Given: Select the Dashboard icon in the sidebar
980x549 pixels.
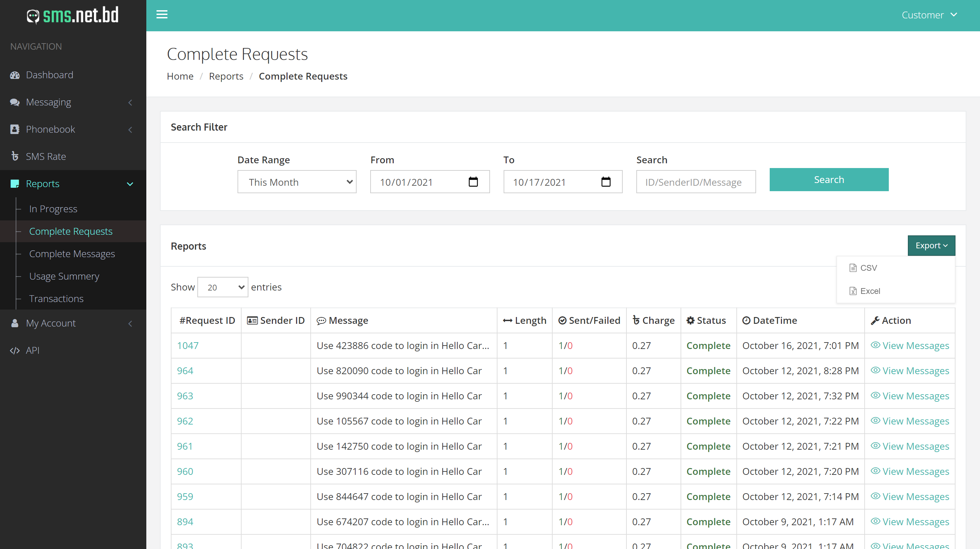Looking at the screenshot, I should [x=15, y=75].
